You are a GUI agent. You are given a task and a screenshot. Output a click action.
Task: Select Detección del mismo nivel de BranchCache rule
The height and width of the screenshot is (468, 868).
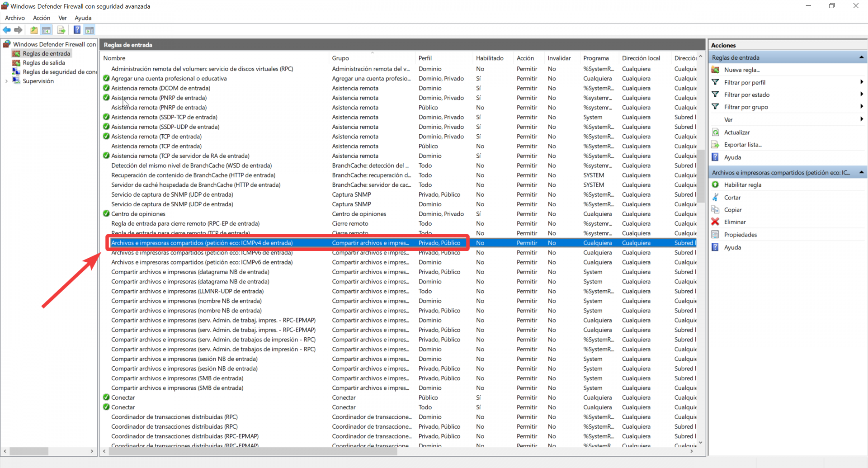click(x=400, y=165)
